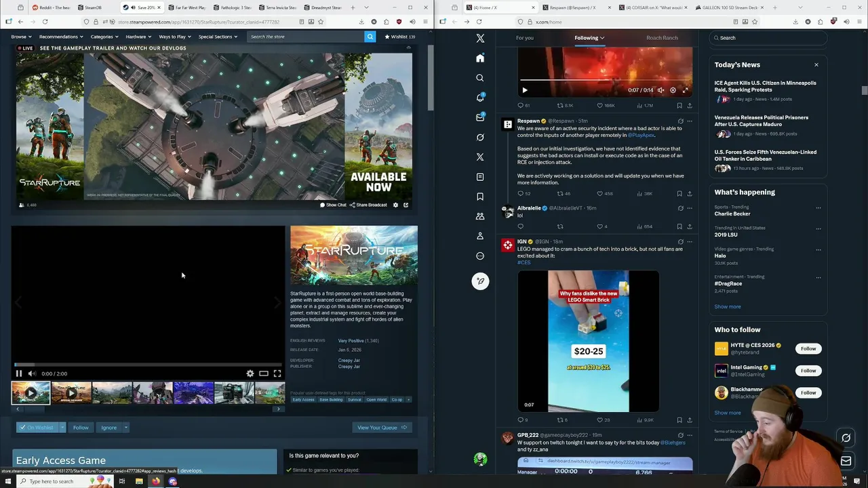The image size is (868, 488).
Task: Open X Messages envelope in sidebar
Action: [480, 117]
